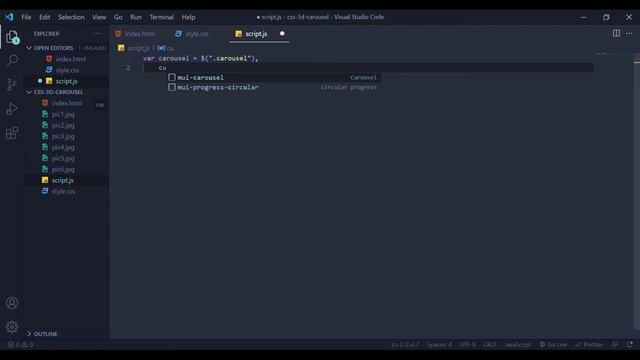Click the editor minimap preview
Image resolution: width=640 pixels, height=360 pixels.
pos(601,54)
